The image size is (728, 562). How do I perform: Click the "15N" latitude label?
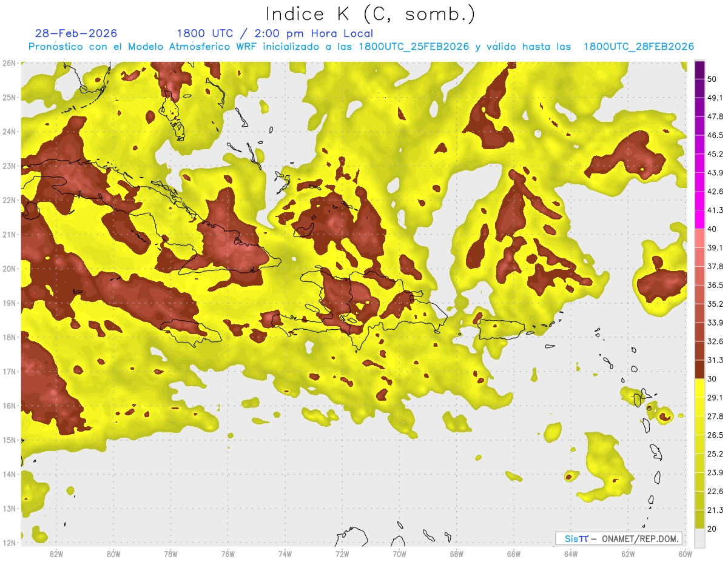tap(8, 440)
